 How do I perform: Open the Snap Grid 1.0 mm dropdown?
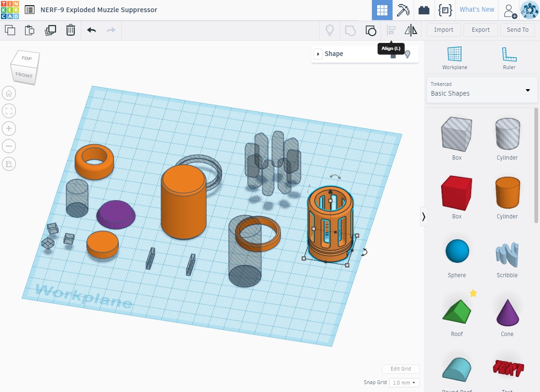click(x=404, y=383)
